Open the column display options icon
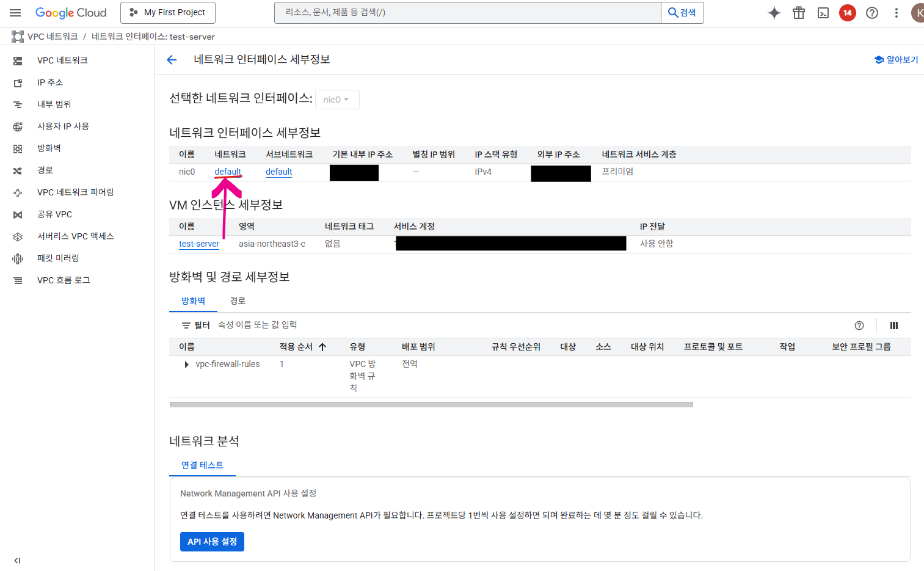Image resolution: width=924 pixels, height=571 pixels. pyautogui.click(x=894, y=326)
